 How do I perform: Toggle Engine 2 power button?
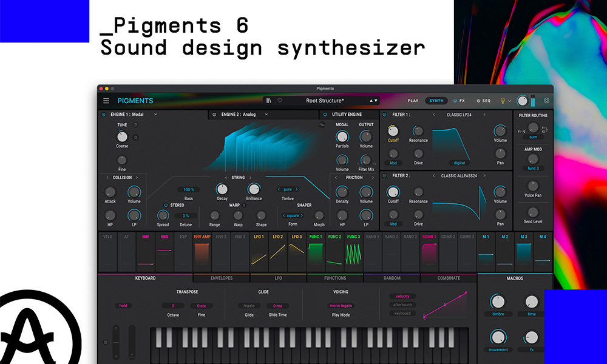pyautogui.click(x=214, y=115)
